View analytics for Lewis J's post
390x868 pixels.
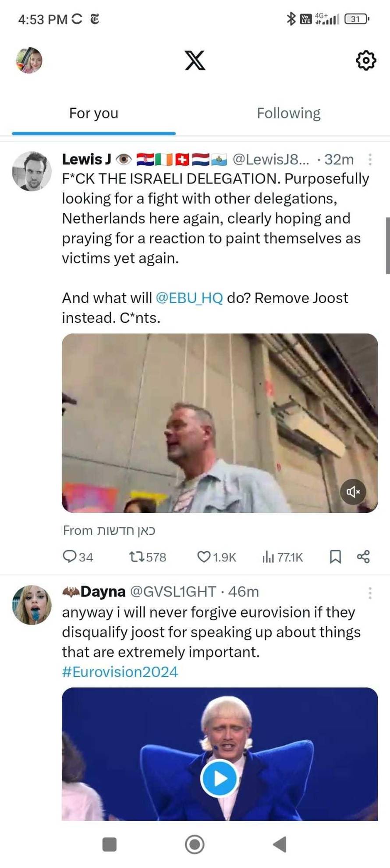268,557
